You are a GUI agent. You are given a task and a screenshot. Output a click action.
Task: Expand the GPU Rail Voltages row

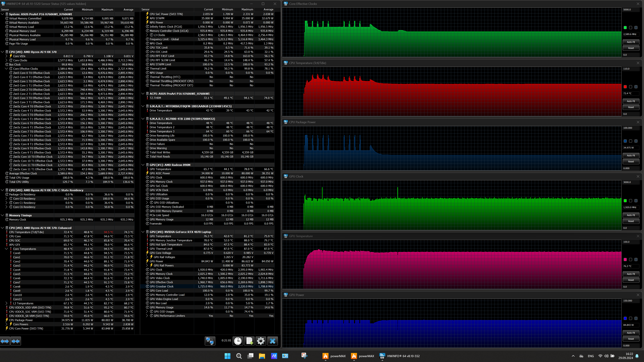coord(147,257)
